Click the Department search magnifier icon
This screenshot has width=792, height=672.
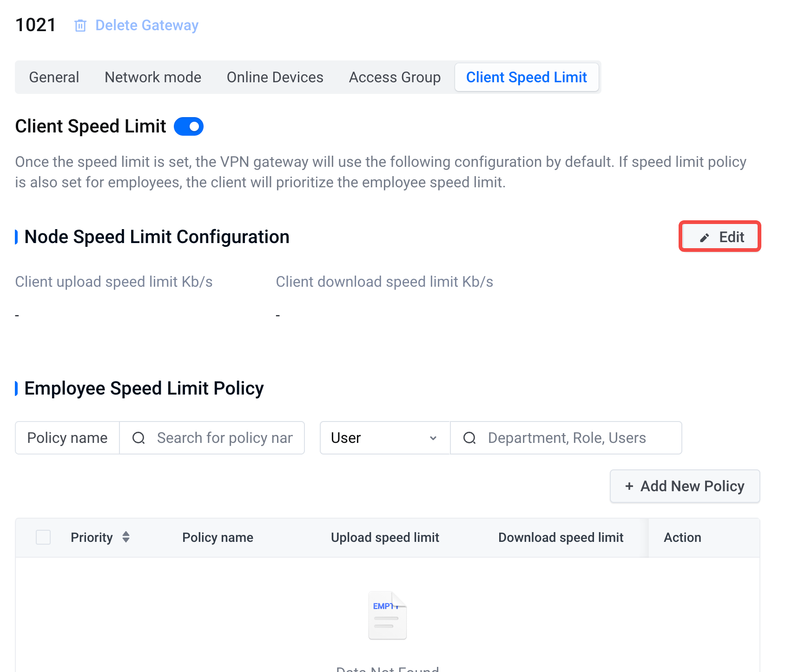click(469, 438)
